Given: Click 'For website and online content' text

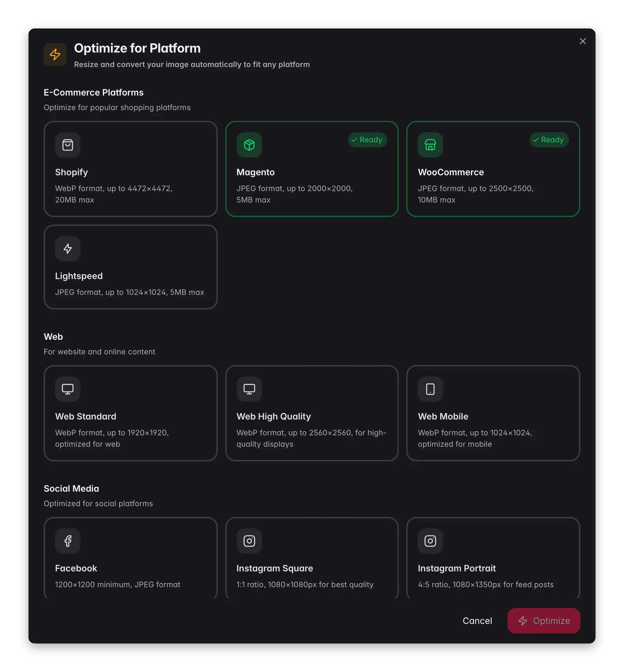Looking at the screenshot, I should click(x=100, y=352).
